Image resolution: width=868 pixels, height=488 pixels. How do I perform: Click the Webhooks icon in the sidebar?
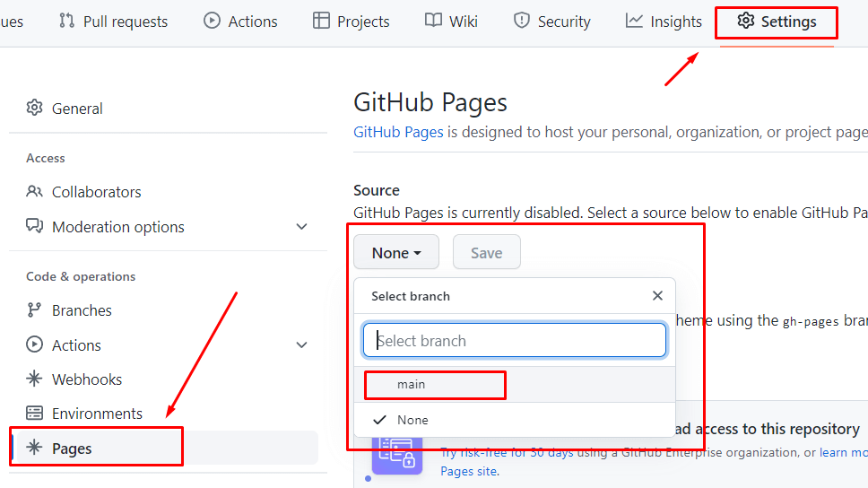34,379
